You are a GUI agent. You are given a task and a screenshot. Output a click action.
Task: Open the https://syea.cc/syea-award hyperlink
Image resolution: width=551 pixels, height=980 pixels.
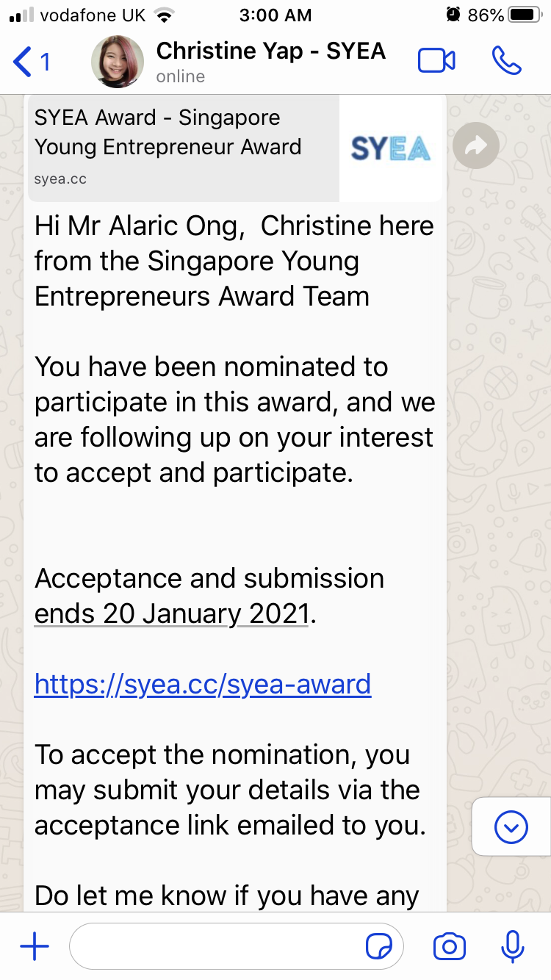coord(203,685)
